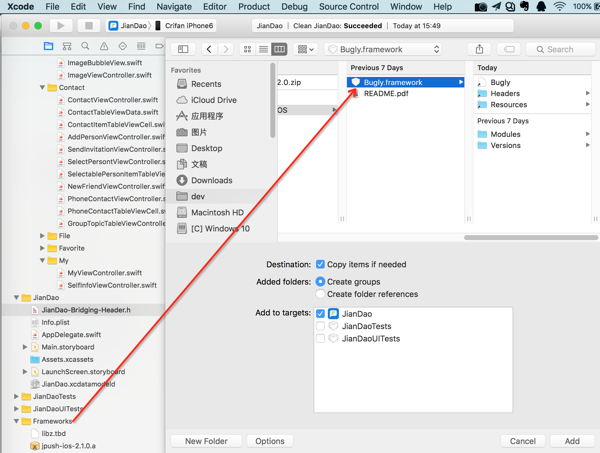This screenshot has width=600, height=453.
Task: Go back in the file dialog
Action: pos(209,49)
